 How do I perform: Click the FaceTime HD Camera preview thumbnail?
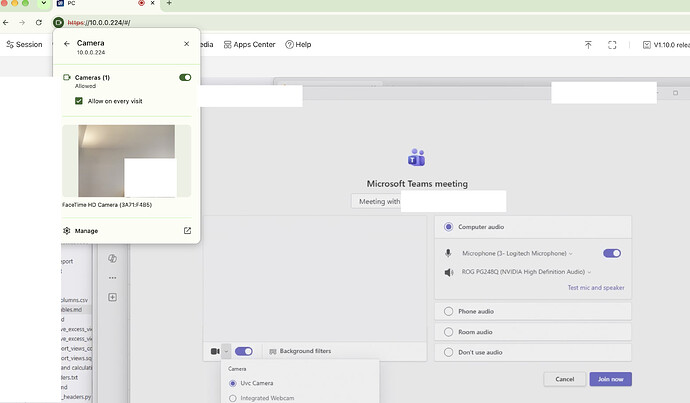click(127, 161)
